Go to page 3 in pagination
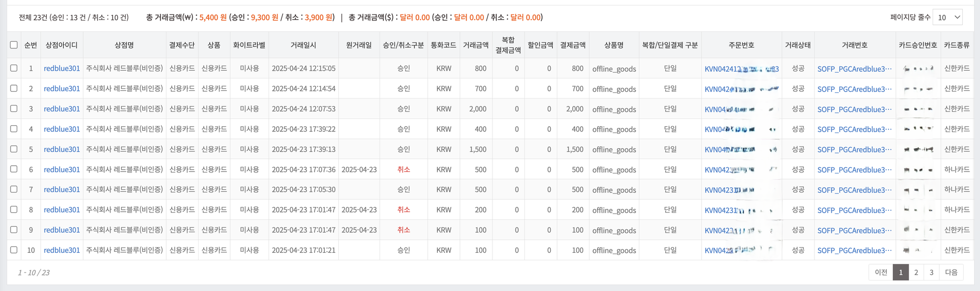980x291 pixels. pos(931,272)
